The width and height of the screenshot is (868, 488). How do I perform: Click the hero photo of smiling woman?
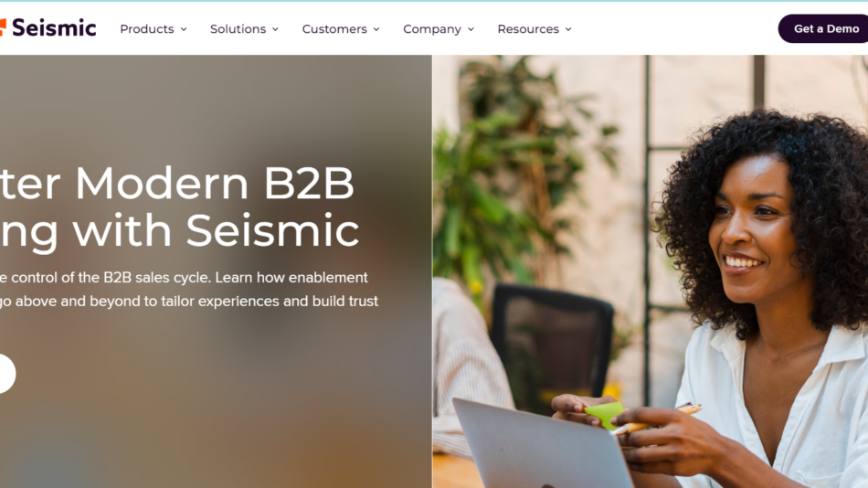[650, 271]
